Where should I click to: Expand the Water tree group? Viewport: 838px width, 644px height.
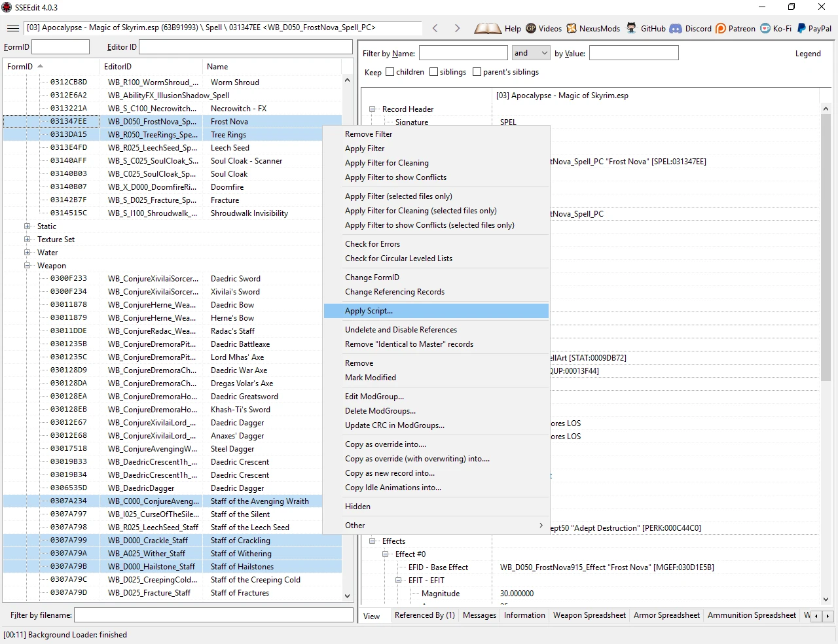tap(27, 253)
